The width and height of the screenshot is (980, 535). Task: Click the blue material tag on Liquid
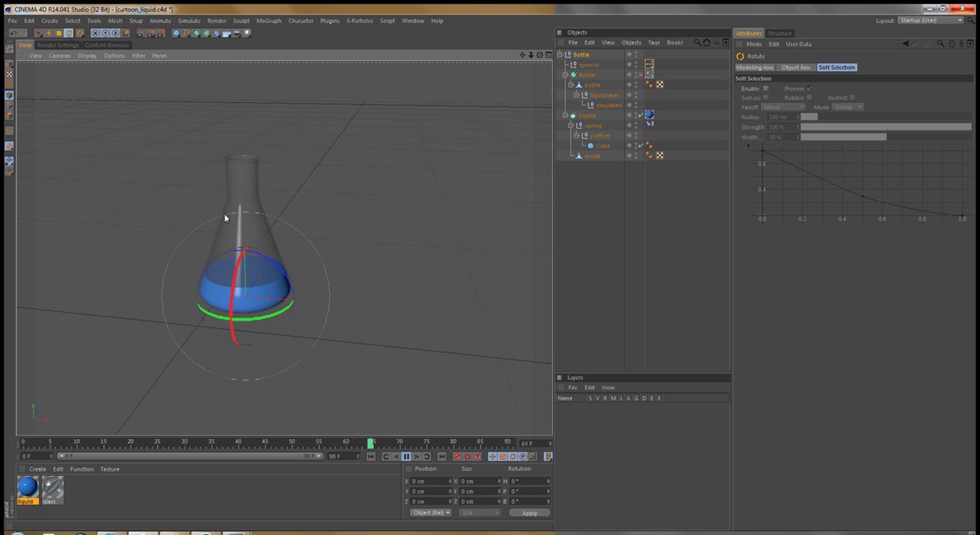click(649, 115)
